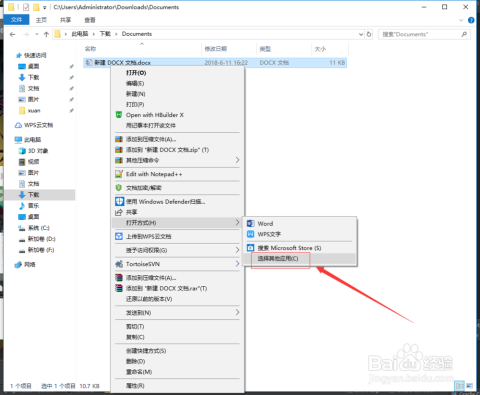
Task: Open quick access toolbar customize dropdown
Action: (x=44, y=7)
